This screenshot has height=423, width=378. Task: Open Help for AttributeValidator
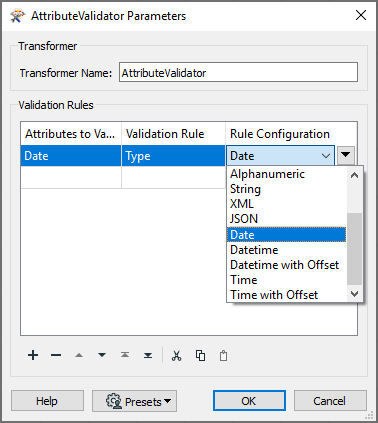point(47,401)
